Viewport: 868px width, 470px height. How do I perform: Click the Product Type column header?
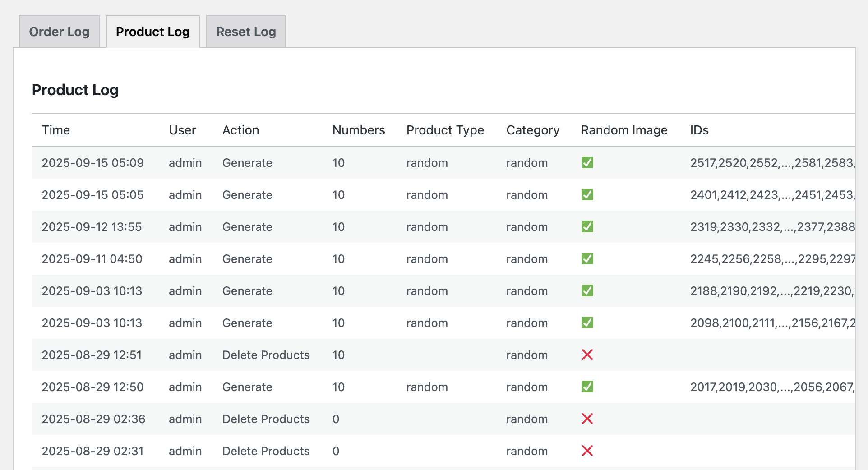point(445,130)
